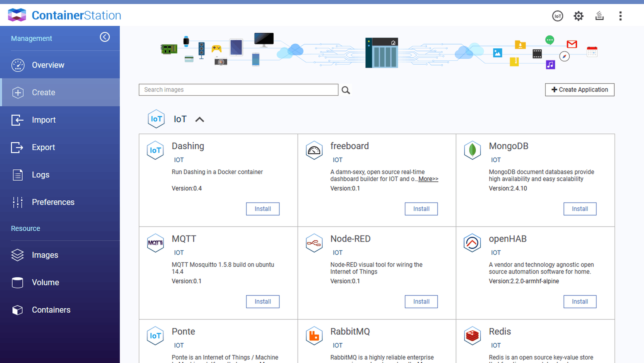Go to Overview in sidebar
Screen dimensions: 644x363
coord(48,65)
